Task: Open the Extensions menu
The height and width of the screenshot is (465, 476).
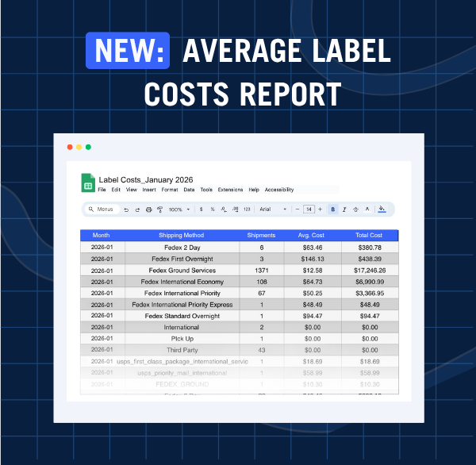Action: coord(230,190)
